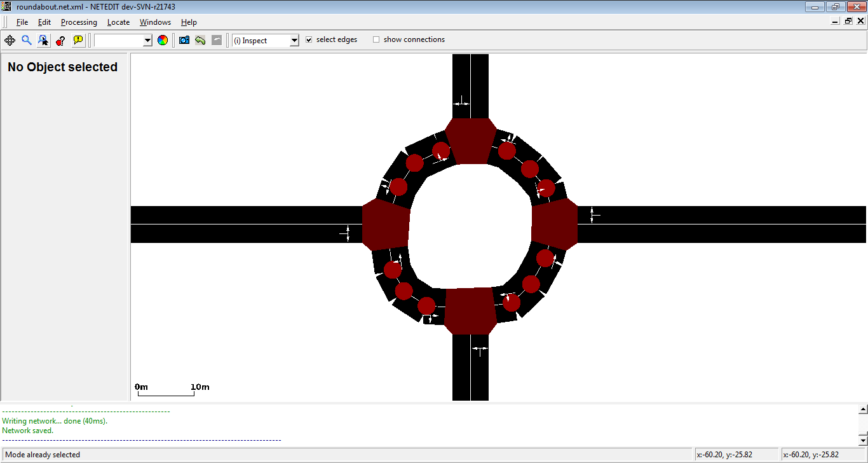The image size is (868, 463).
Task: Click the gray redo arrow icon
Action: [217, 40]
